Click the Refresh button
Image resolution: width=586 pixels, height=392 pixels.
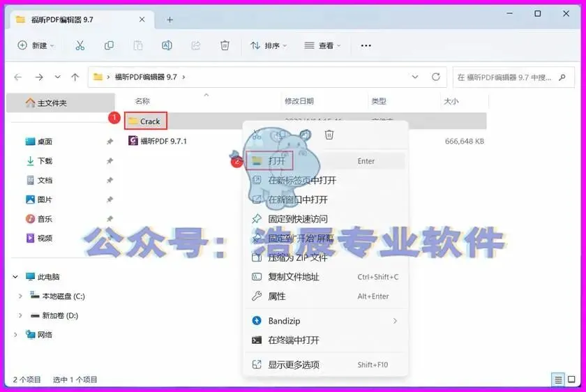(x=436, y=77)
